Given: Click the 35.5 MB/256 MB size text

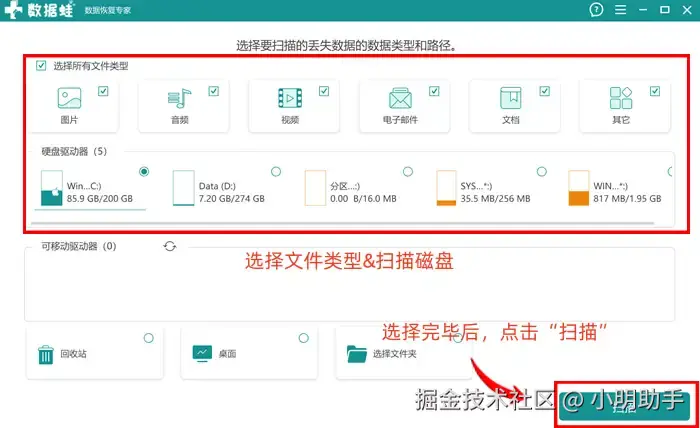Looking at the screenshot, I should click(x=496, y=199).
